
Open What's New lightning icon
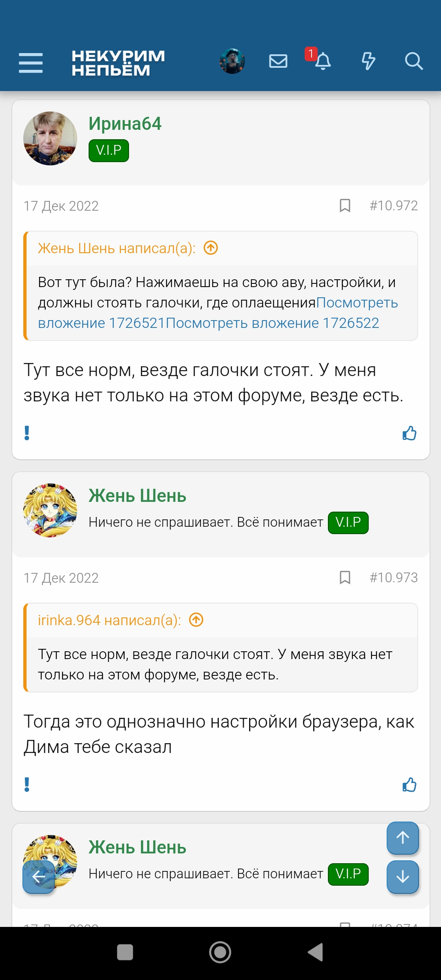click(368, 61)
